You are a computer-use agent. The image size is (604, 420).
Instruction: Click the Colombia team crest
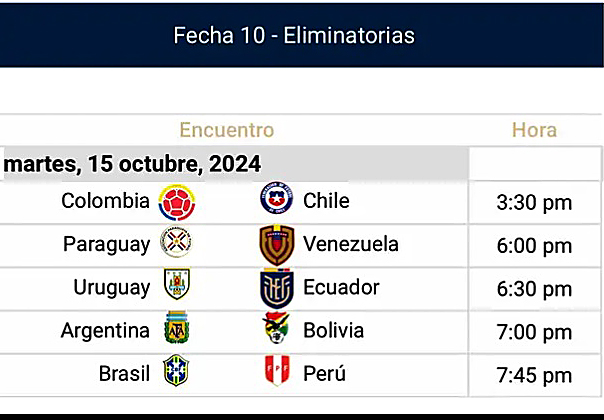pos(177,202)
